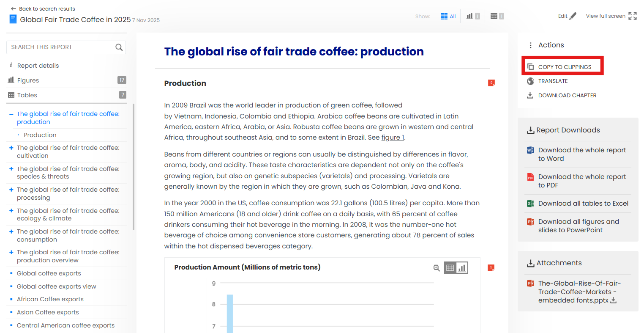Collapse the production chapter in sidebar
Image resolution: width=644 pixels, height=333 pixels.
pyautogui.click(x=11, y=114)
